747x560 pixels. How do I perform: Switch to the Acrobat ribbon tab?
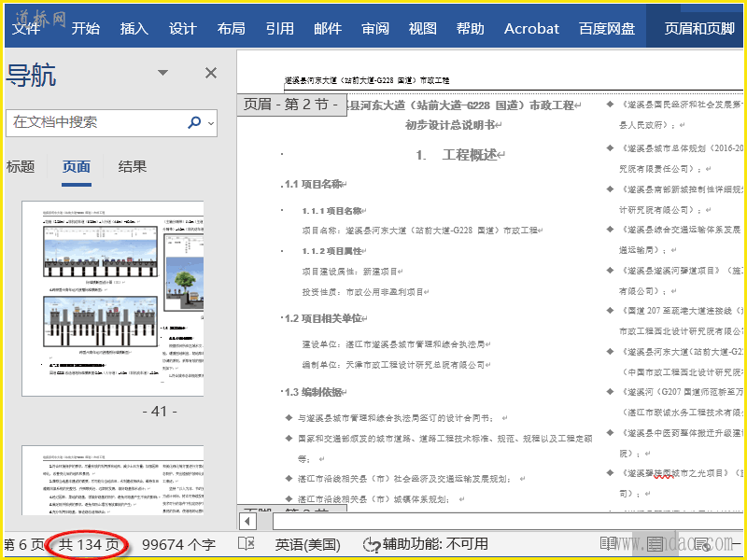tap(531, 29)
